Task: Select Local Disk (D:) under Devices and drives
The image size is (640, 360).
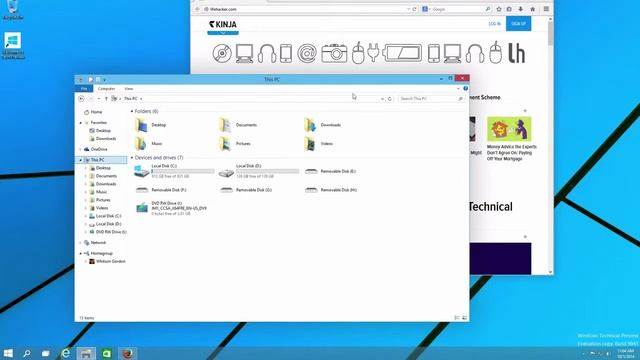Action: pyautogui.click(x=258, y=171)
